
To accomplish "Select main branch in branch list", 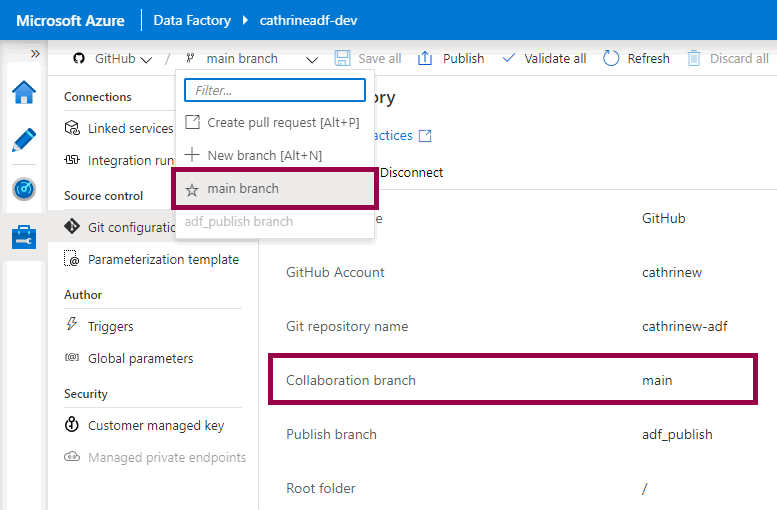I will click(243, 188).
